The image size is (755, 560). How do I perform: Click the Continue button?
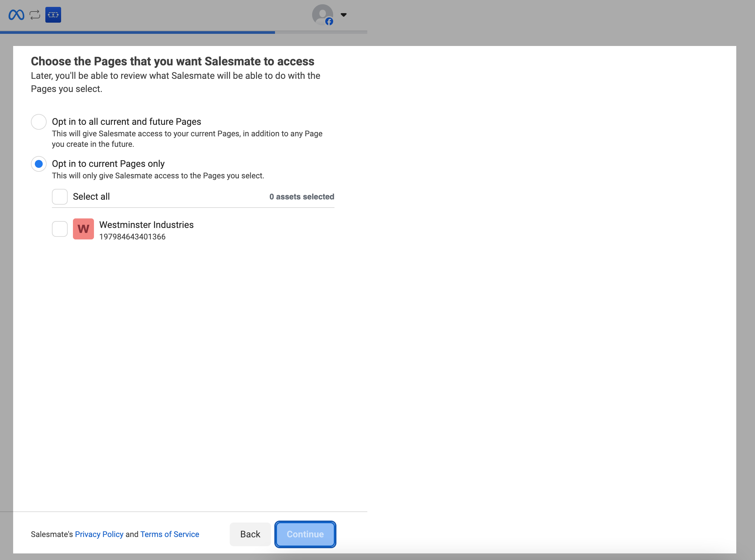pos(305,535)
